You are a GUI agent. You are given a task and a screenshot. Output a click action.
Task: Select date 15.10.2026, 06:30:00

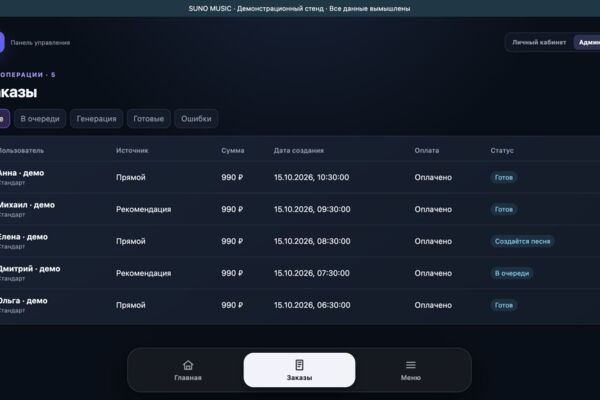[x=312, y=305]
